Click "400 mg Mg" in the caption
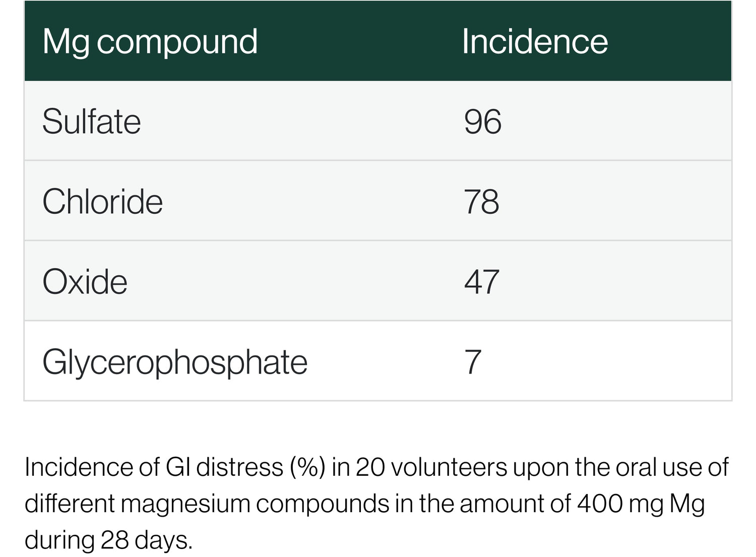 [x=641, y=504]
